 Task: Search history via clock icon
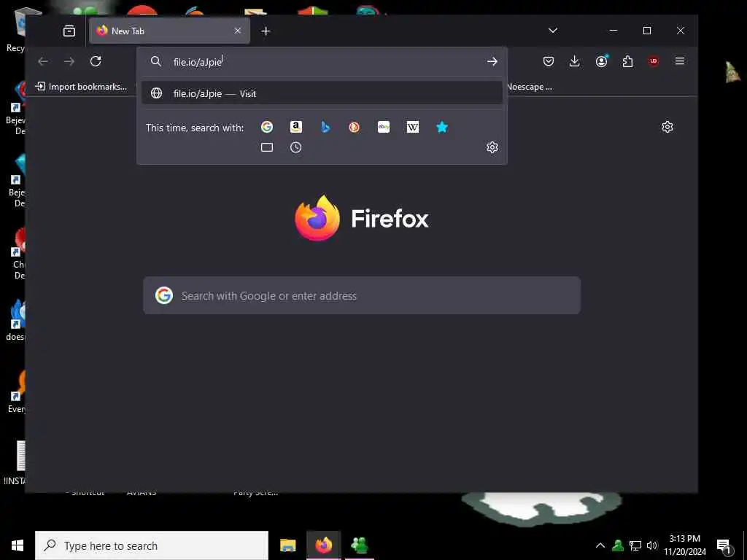(x=296, y=147)
